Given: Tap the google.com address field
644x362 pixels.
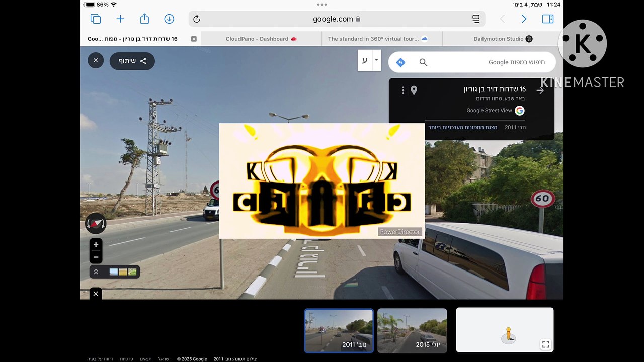Looking at the screenshot, I should [337, 19].
